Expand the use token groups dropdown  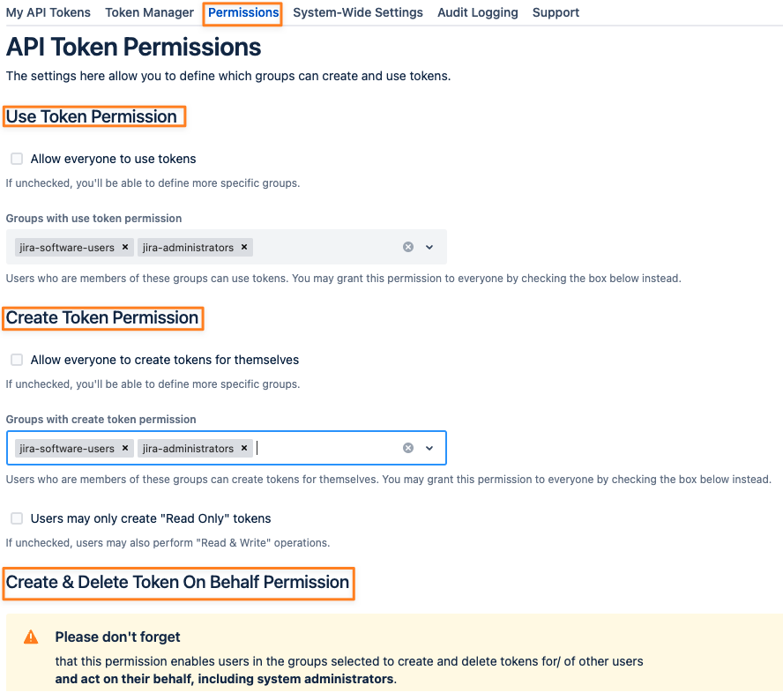click(x=429, y=247)
